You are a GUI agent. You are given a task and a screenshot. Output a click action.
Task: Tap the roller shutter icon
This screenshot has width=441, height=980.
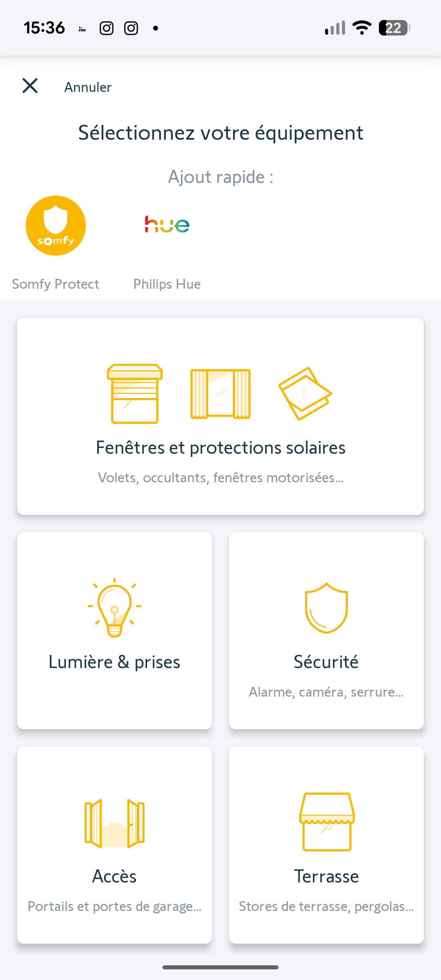pyautogui.click(x=135, y=394)
